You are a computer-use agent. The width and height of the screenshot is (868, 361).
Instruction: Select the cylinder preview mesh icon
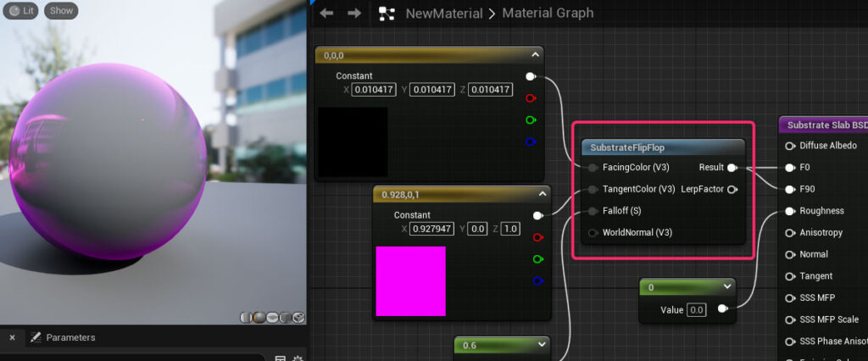pyautogui.click(x=246, y=317)
